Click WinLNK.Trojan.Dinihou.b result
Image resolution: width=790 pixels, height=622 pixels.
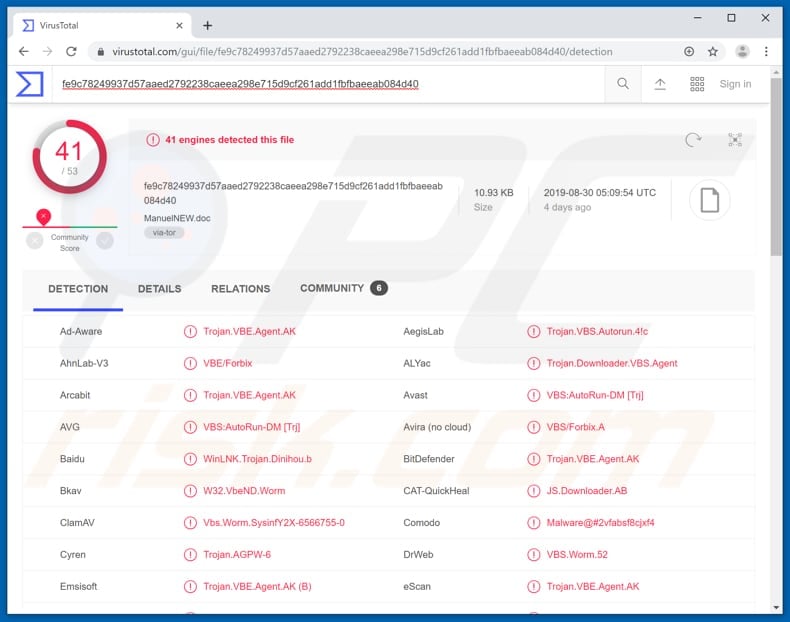pyautogui.click(x=257, y=459)
